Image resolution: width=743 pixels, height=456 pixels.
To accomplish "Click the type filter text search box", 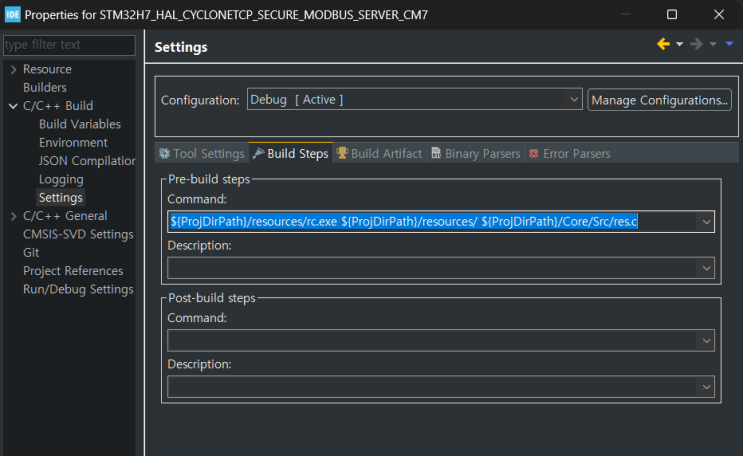I will pyautogui.click(x=69, y=45).
